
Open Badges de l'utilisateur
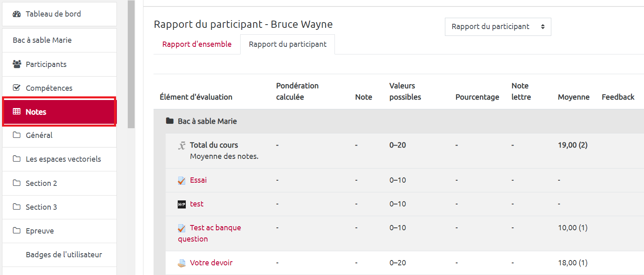tap(64, 255)
